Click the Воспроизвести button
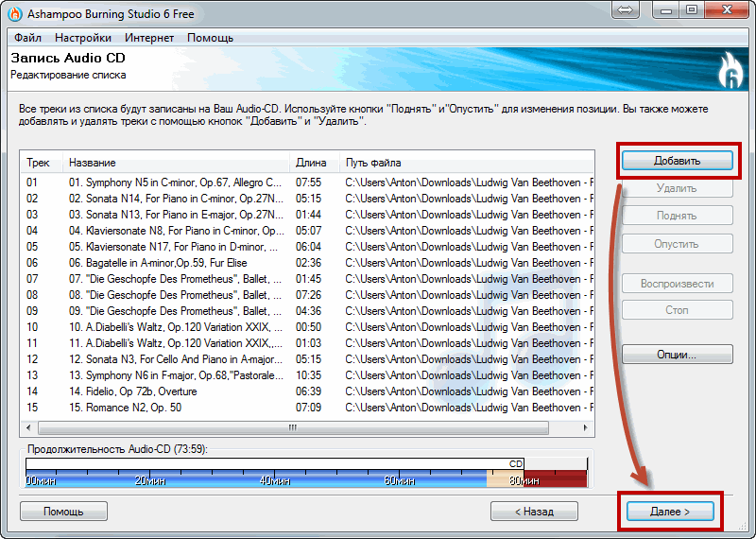 coord(677,284)
